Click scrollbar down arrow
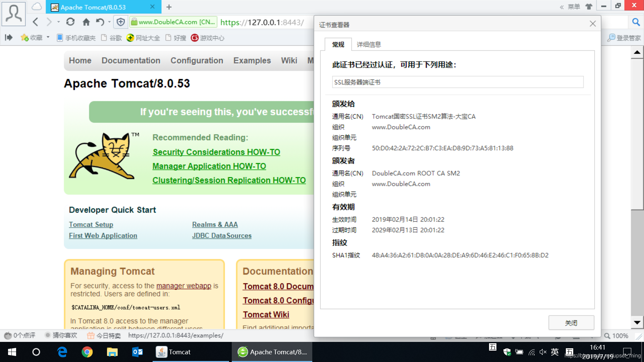The width and height of the screenshot is (644, 362). (x=637, y=322)
